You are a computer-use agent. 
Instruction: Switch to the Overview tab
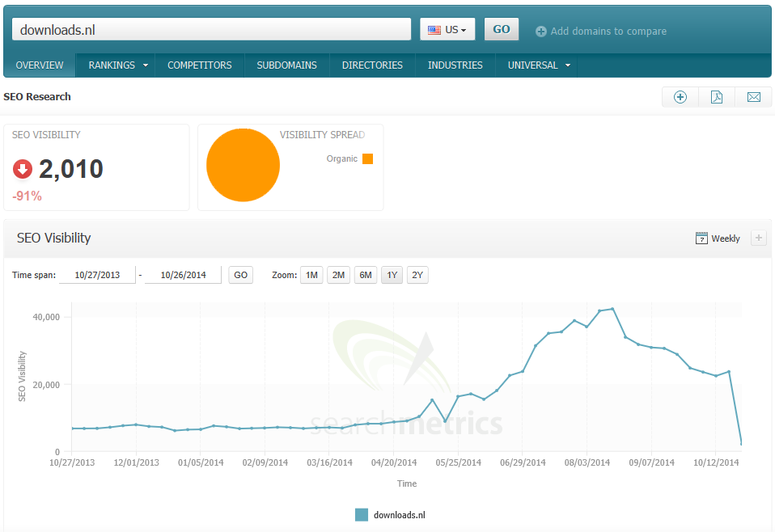pyautogui.click(x=40, y=65)
